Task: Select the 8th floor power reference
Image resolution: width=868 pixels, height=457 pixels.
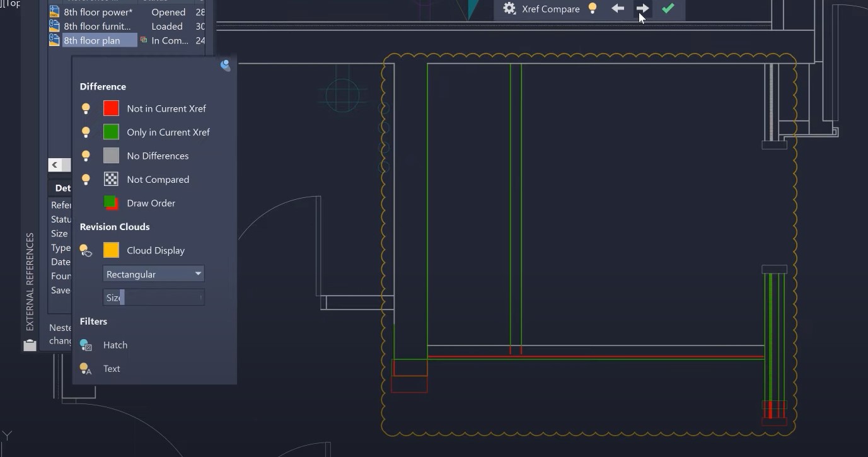Action: (98, 11)
